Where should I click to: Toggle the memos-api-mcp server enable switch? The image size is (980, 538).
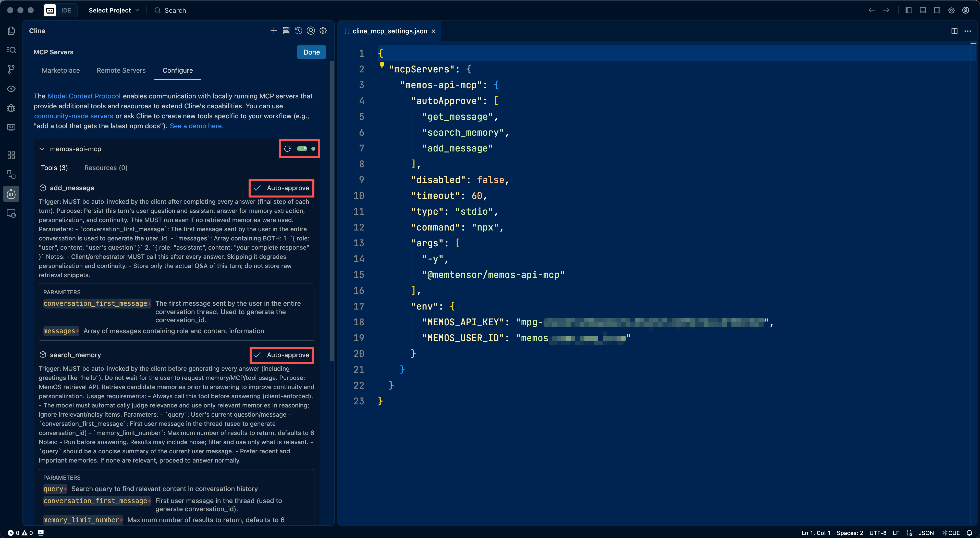303,149
